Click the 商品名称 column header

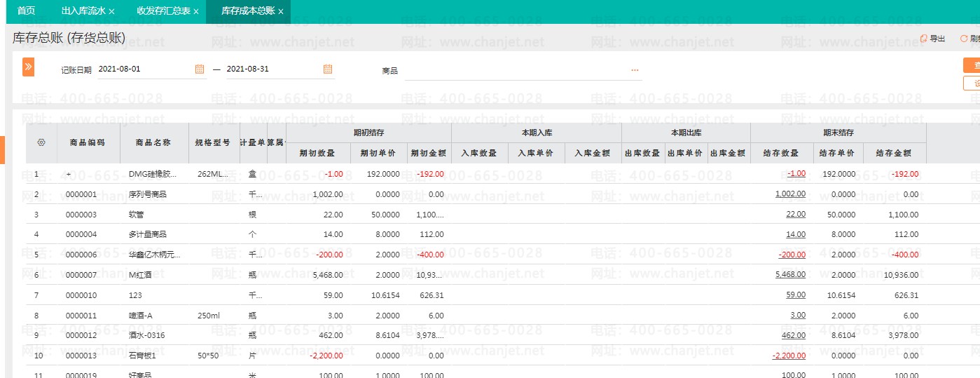coord(153,142)
